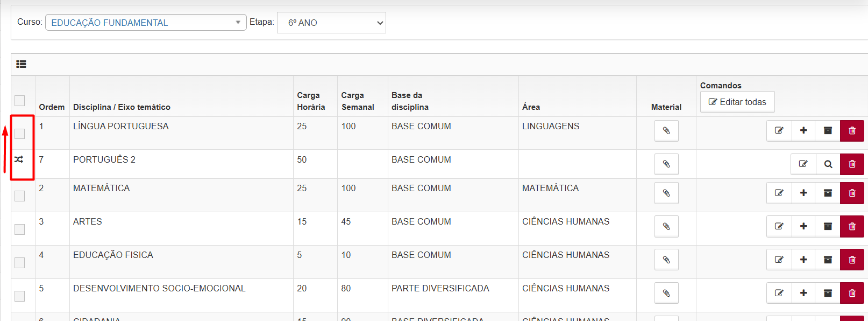Open paperclip material for DESENVOLVIMENTO SOCIO-EMOCIONAL

click(666, 293)
